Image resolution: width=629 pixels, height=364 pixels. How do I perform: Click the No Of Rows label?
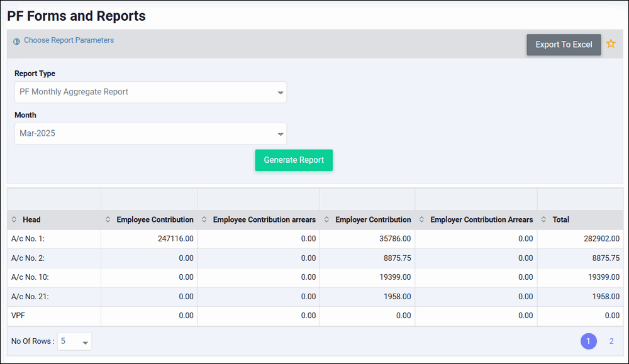coord(33,341)
